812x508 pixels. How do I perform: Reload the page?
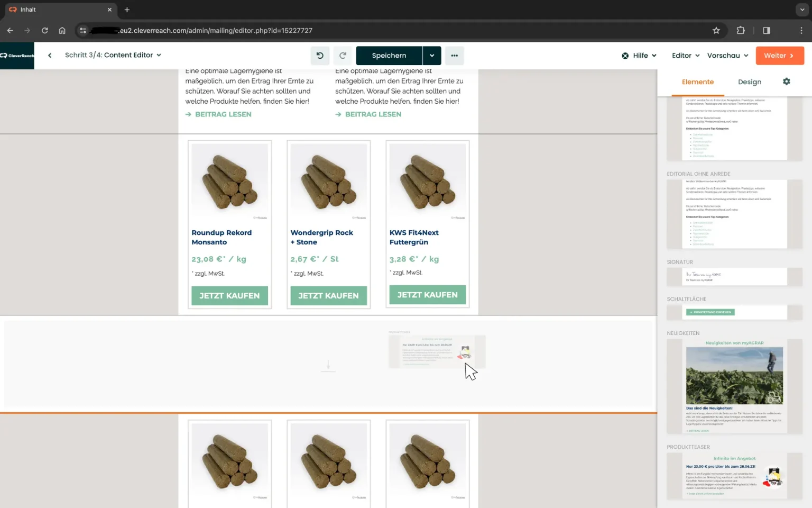[x=45, y=31]
